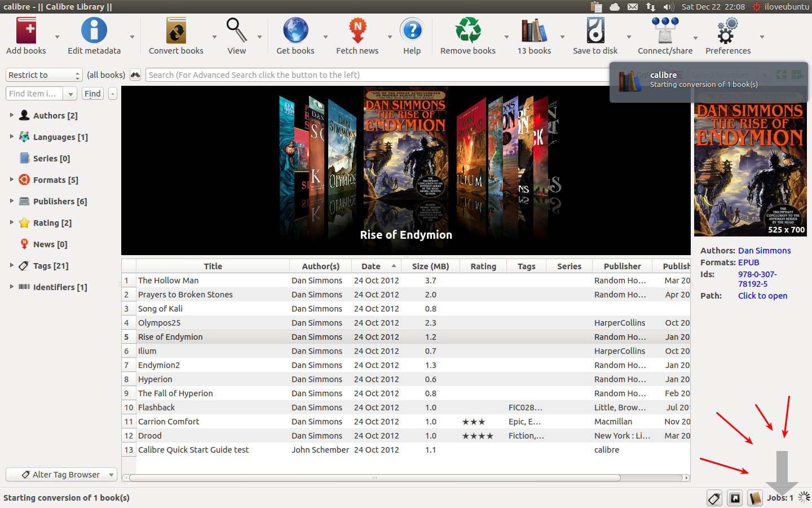The image size is (812, 508).
Task: Click the Add books toolbar icon
Action: click(x=26, y=30)
